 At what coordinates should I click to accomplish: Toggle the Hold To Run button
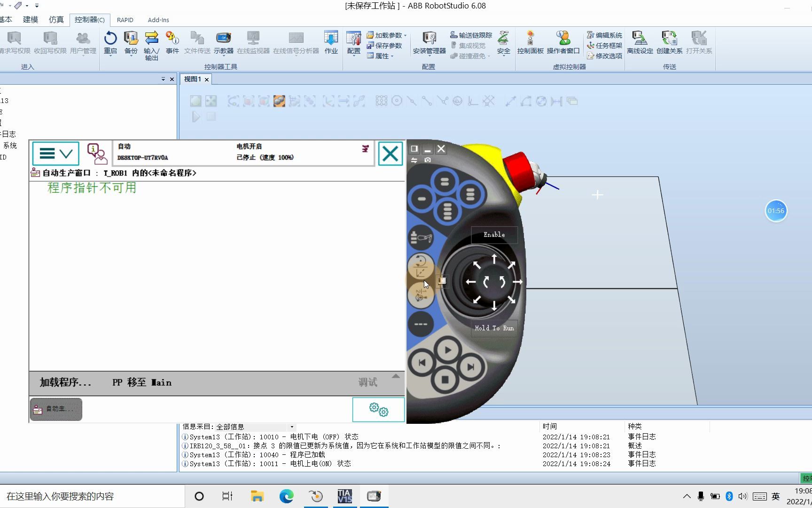click(x=494, y=328)
